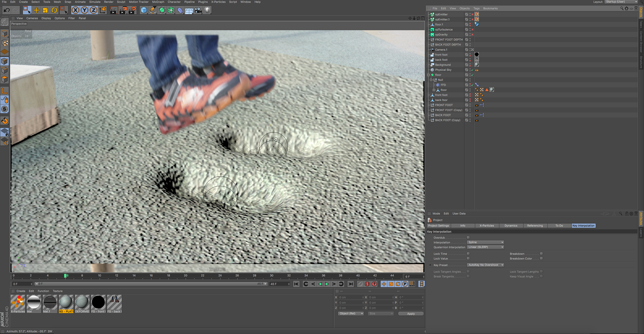Image resolution: width=644 pixels, height=334 pixels.
Task: Click the Project icon in Attributes header
Action: coord(430,220)
